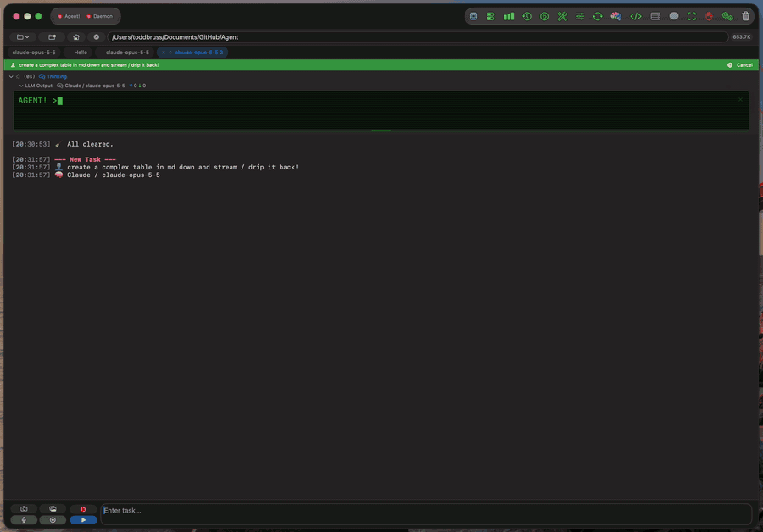Click the microphone voice input button

click(x=24, y=520)
